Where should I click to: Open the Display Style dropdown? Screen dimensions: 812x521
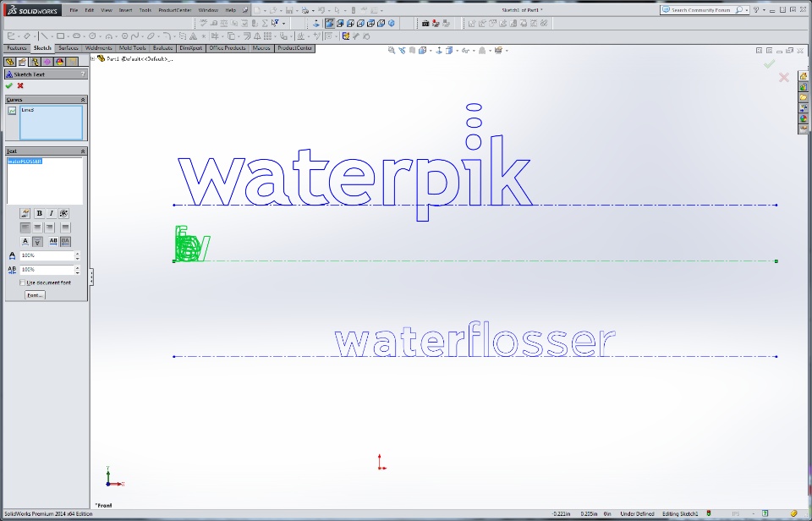pyautogui.click(x=458, y=50)
